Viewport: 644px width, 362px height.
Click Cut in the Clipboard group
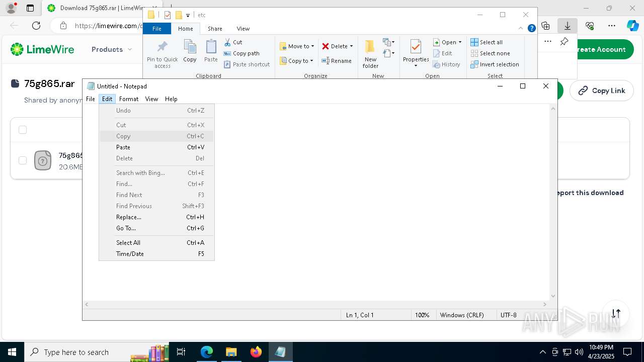coord(233,42)
